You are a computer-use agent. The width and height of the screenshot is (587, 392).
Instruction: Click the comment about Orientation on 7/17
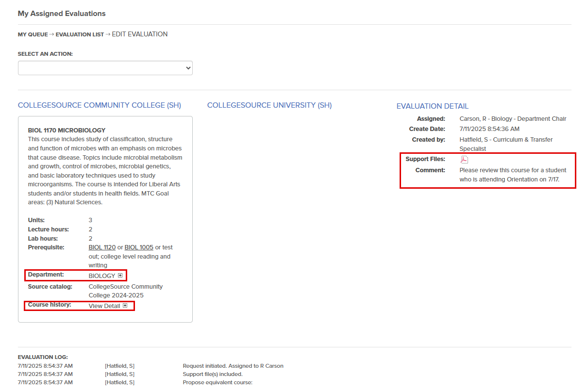click(x=513, y=175)
